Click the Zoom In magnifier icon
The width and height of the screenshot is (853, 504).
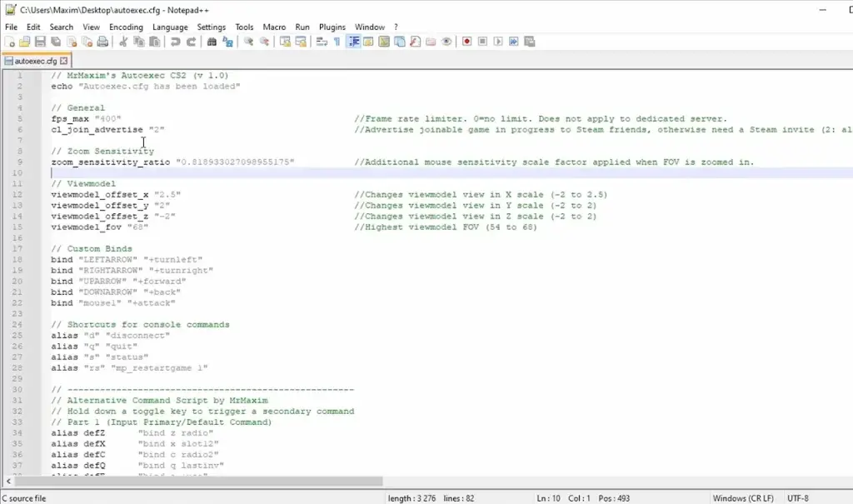[248, 42]
